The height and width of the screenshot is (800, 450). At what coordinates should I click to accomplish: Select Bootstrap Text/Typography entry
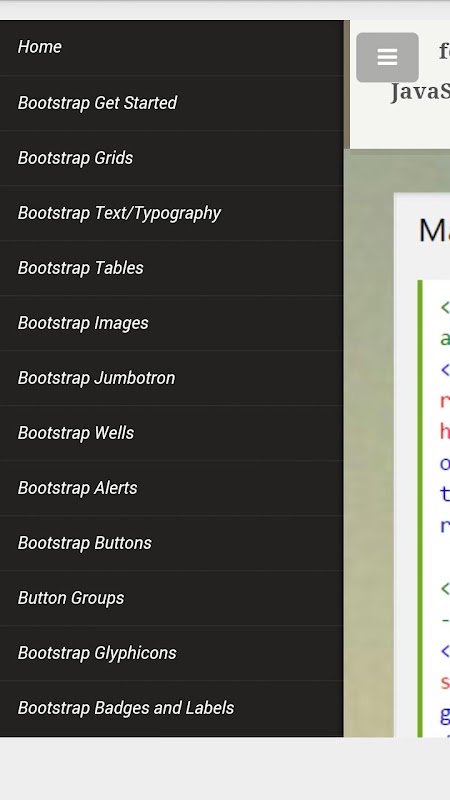pyautogui.click(x=171, y=213)
